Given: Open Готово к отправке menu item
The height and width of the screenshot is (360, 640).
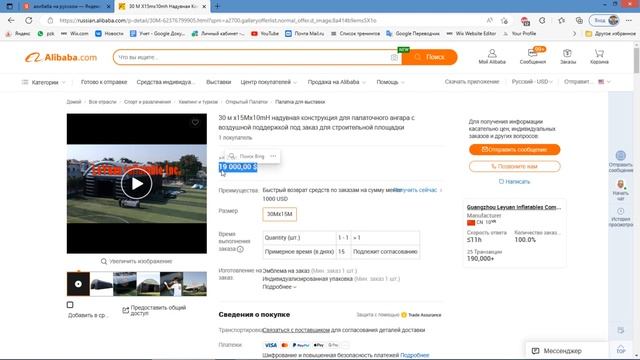Looking at the screenshot, I should coord(104,82).
